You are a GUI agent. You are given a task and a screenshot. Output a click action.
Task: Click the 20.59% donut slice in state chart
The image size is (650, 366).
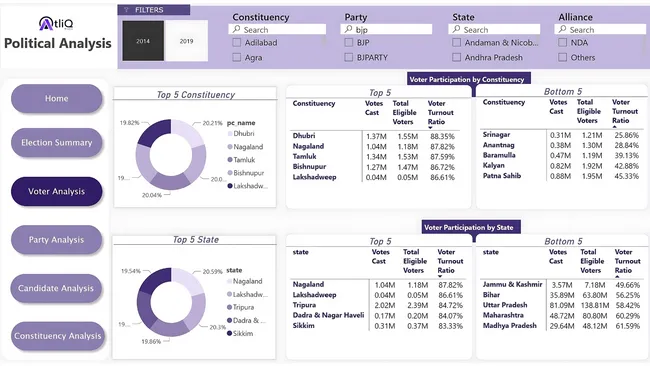pos(187,281)
